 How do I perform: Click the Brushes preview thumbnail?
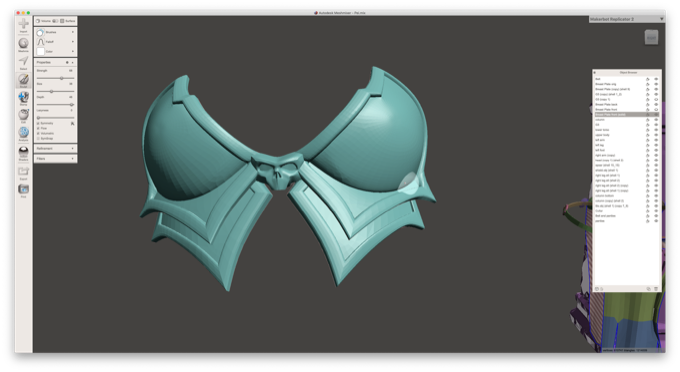40,33
